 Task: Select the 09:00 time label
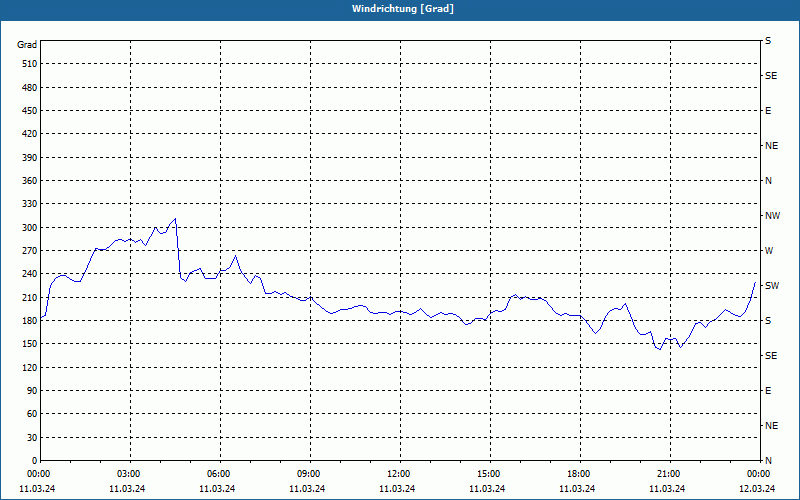308,474
